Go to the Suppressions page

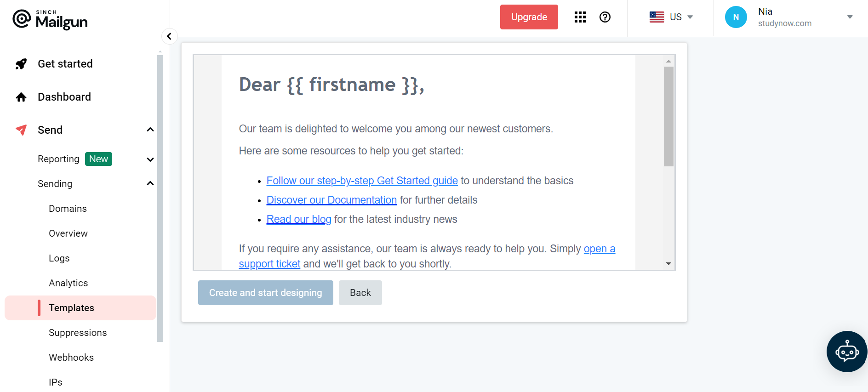78,333
